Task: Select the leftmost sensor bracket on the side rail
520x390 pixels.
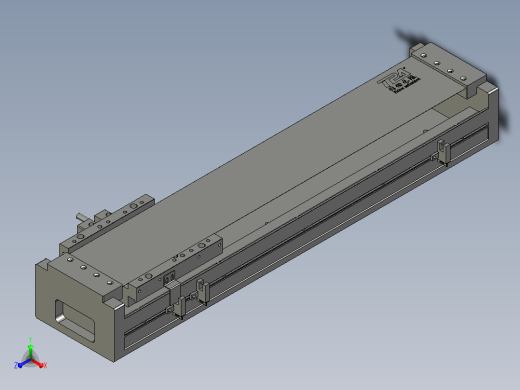Action: click(x=177, y=307)
